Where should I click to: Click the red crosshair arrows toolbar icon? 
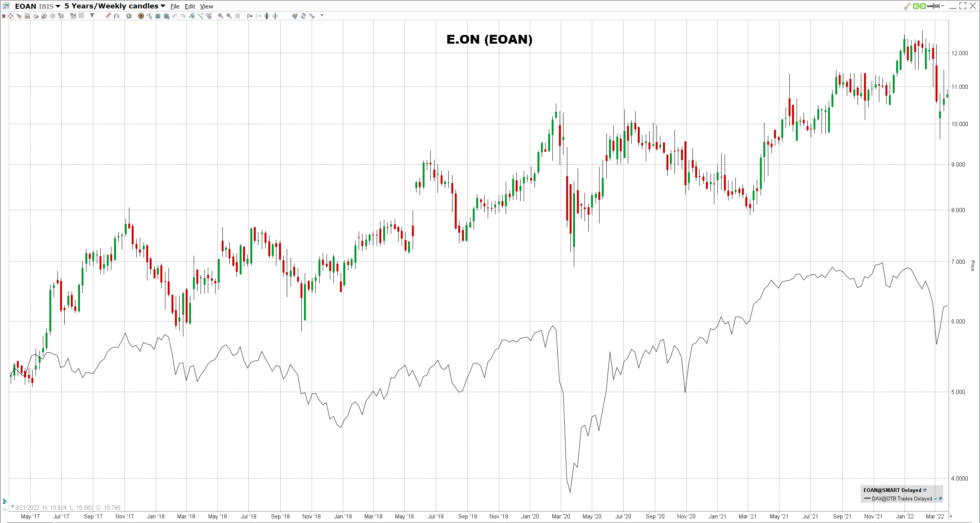pos(10,16)
